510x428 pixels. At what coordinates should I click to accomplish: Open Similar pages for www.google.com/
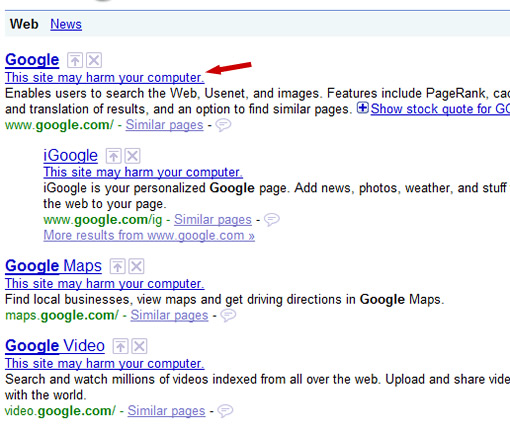click(x=164, y=125)
